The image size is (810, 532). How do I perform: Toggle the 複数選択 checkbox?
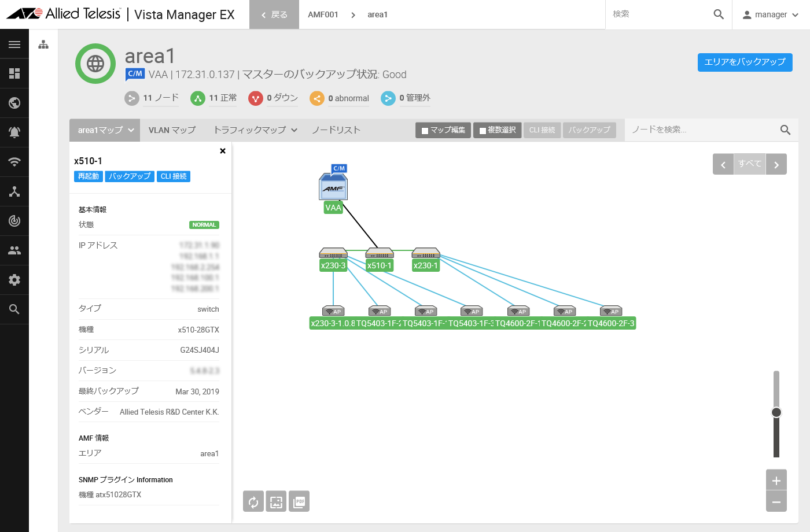click(483, 131)
